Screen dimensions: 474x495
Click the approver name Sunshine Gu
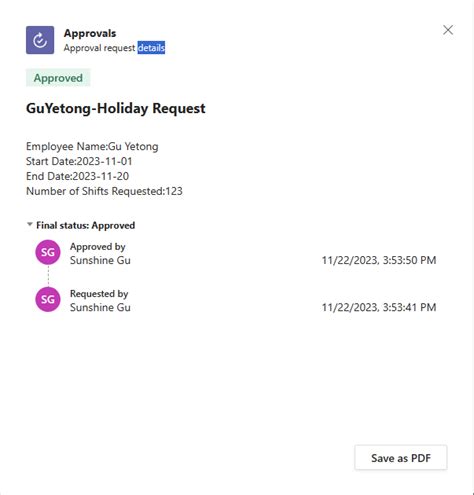pyautogui.click(x=100, y=260)
